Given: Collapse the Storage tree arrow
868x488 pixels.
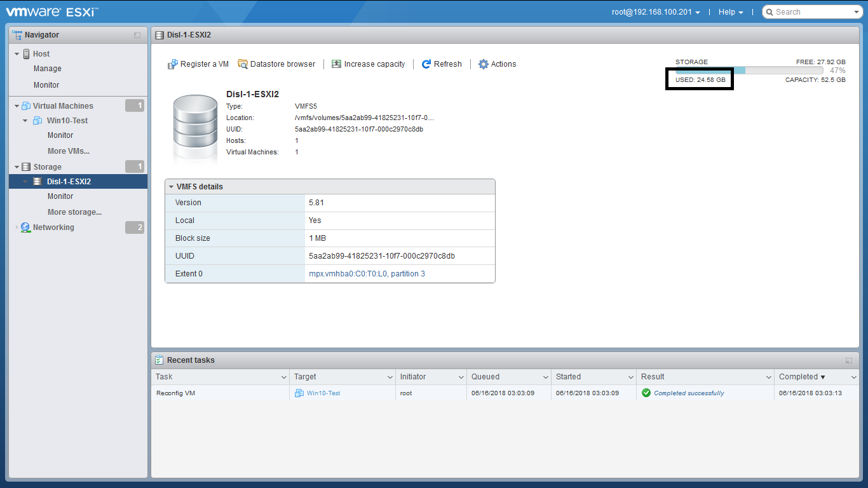Looking at the screenshot, I should click(x=17, y=167).
